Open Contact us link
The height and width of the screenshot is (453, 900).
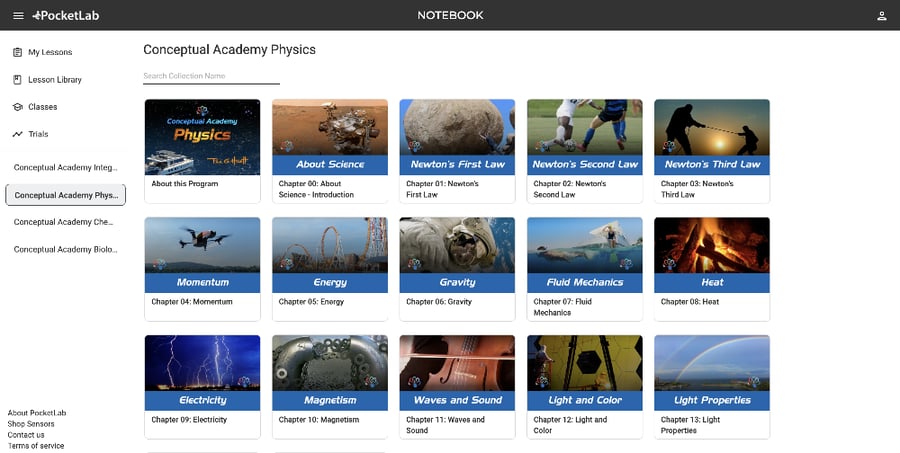(x=26, y=435)
